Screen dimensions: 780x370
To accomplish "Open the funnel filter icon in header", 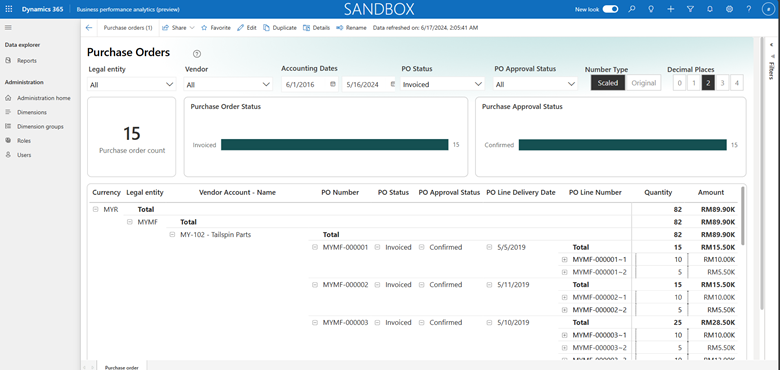I will 690,9.
